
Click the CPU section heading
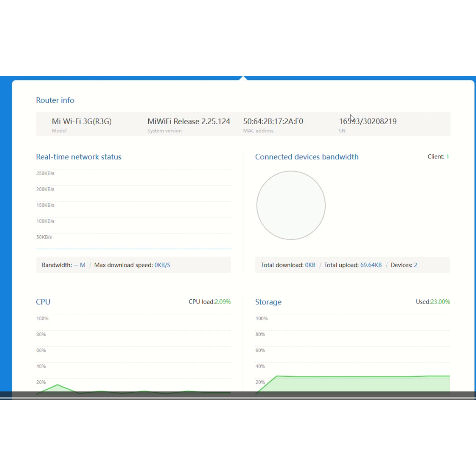[x=43, y=302]
